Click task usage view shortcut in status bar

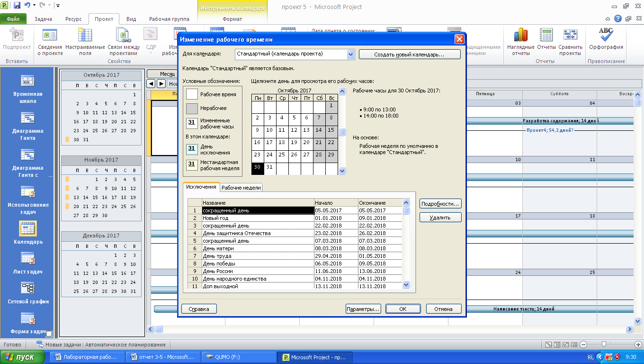tap(557, 345)
